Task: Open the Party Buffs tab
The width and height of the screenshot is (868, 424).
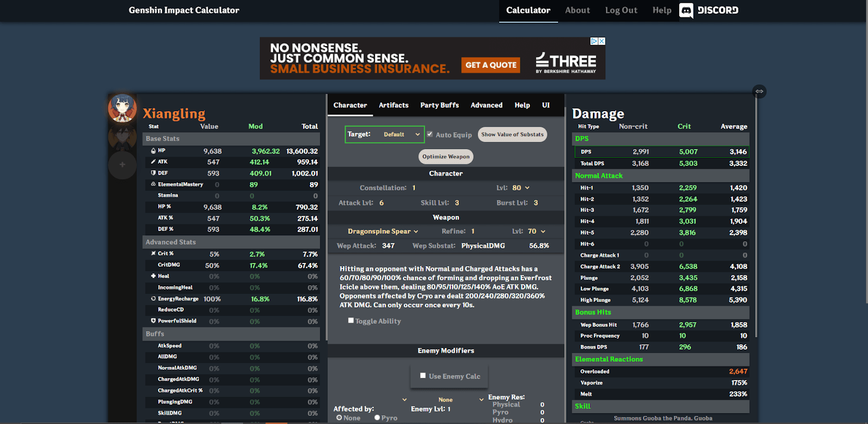Action: tap(439, 105)
